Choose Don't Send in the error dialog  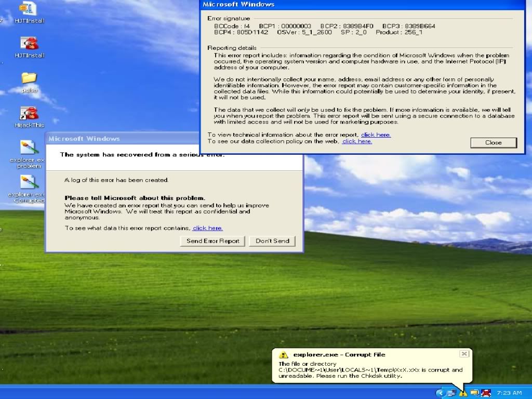pyautogui.click(x=272, y=241)
